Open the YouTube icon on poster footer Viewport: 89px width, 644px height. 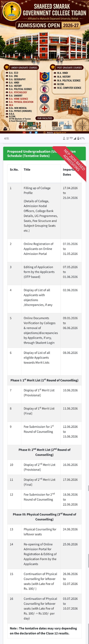click(x=24, y=132)
